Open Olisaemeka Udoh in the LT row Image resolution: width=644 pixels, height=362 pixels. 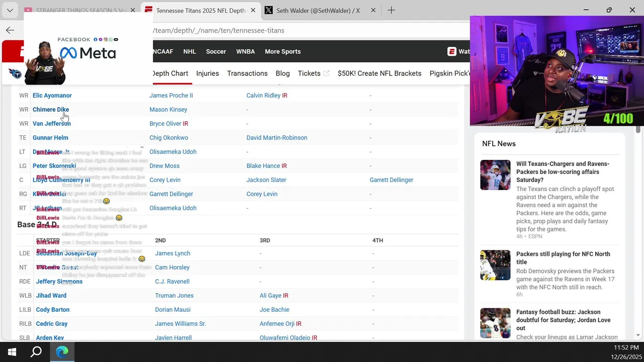coord(173,152)
